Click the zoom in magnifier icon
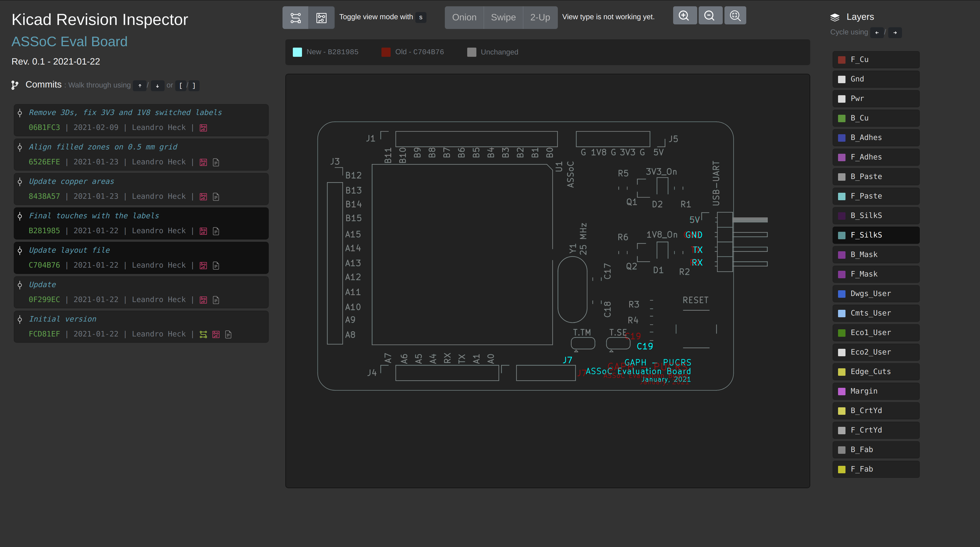Screen dimensions: 980x547 click(x=684, y=15)
